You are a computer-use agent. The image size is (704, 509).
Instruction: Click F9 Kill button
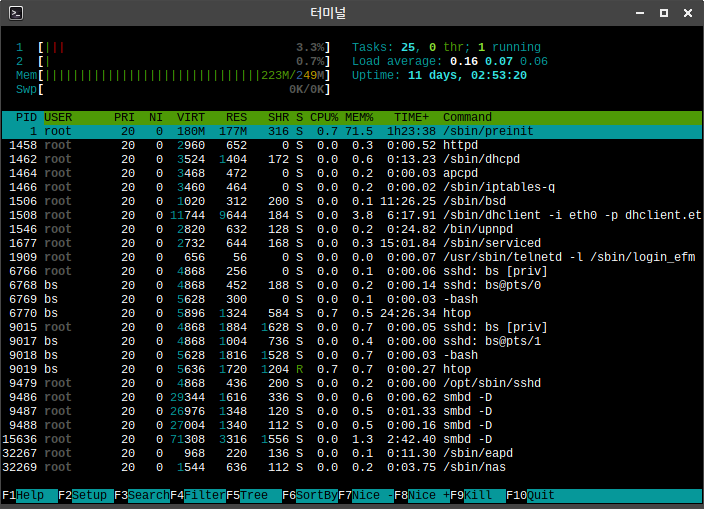point(478,495)
